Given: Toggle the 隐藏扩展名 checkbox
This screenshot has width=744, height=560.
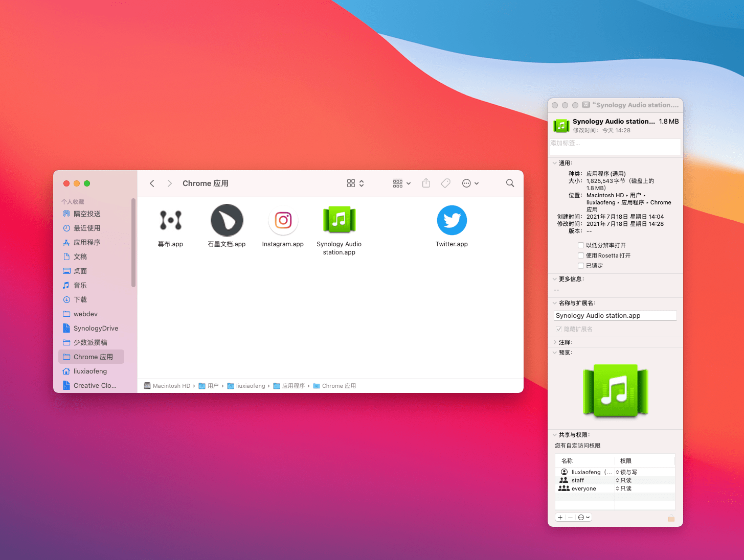Looking at the screenshot, I should coord(559,329).
